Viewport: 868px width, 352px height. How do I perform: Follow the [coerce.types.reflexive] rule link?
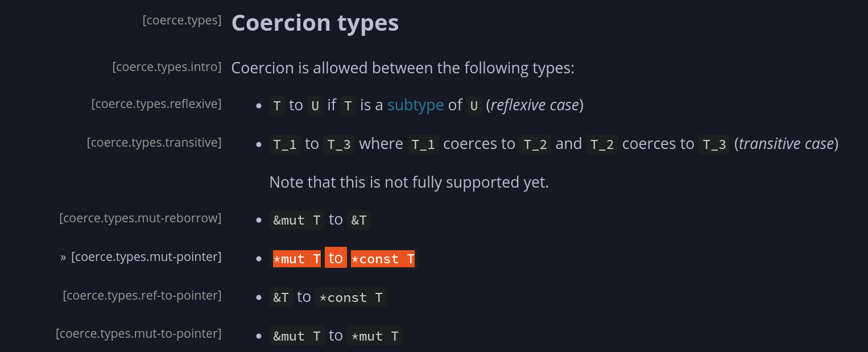(156, 104)
